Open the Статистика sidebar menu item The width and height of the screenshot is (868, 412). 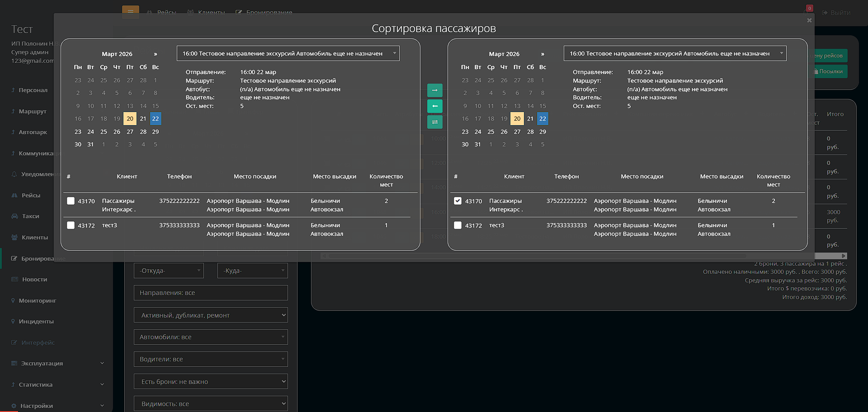pyautogui.click(x=35, y=385)
